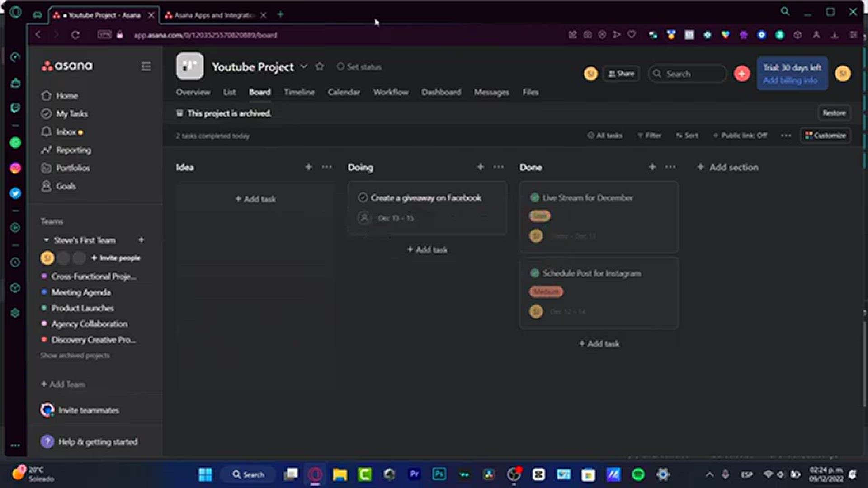Viewport: 868px width, 488px height.
Task: Open Cross-Functional Project in sidebar
Action: (94, 277)
